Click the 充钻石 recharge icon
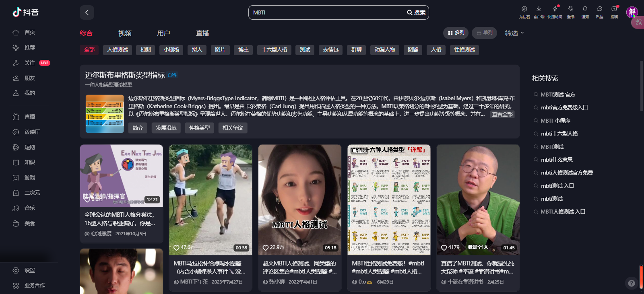This screenshot has height=294, width=644. [524, 12]
